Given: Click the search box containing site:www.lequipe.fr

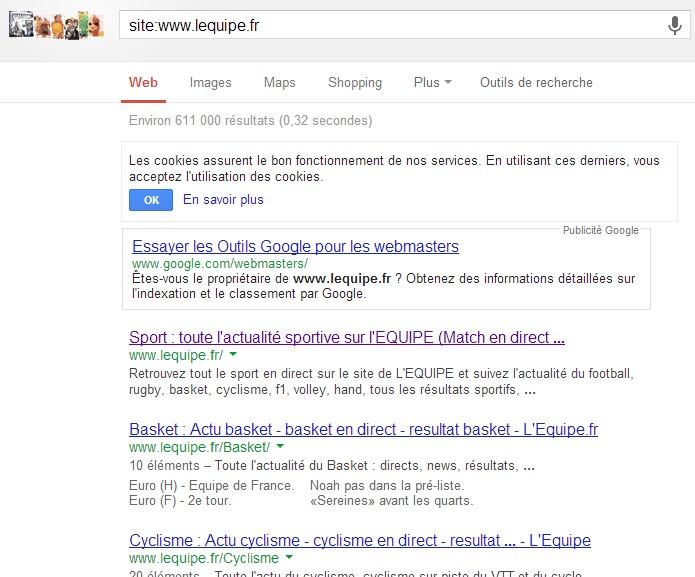Looking at the screenshot, I should pyautogui.click(x=404, y=25).
